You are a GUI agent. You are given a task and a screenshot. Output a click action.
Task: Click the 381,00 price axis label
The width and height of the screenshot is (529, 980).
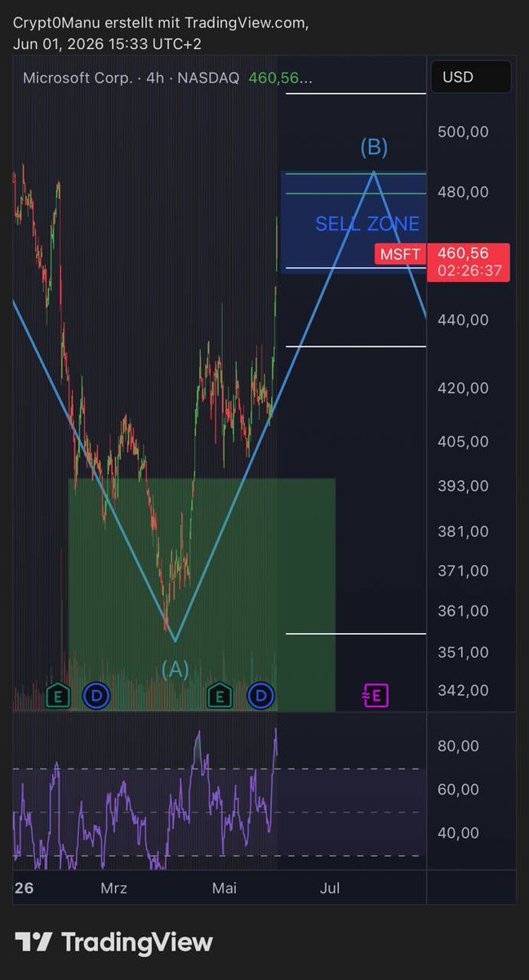click(463, 532)
